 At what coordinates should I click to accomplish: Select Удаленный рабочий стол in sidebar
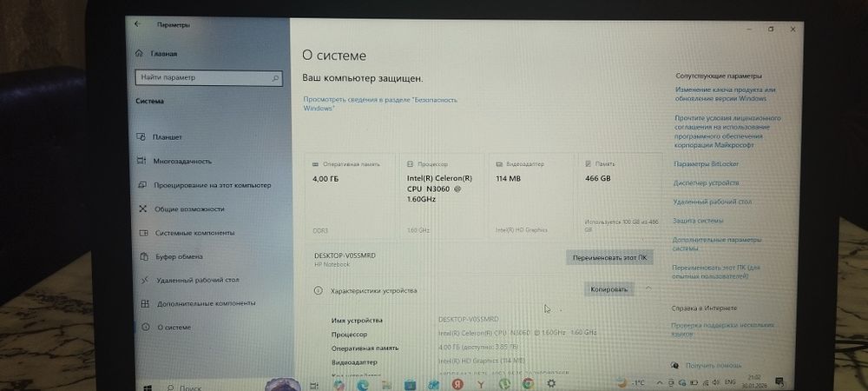pyautogui.click(x=198, y=281)
